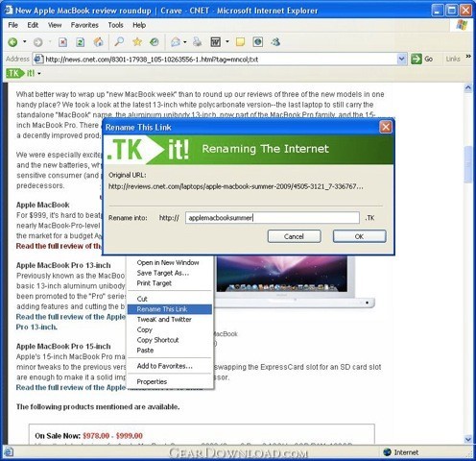This screenshot has width=476, height=461.
Task: Open Search with magnifier icon
Action: point(119,42)
